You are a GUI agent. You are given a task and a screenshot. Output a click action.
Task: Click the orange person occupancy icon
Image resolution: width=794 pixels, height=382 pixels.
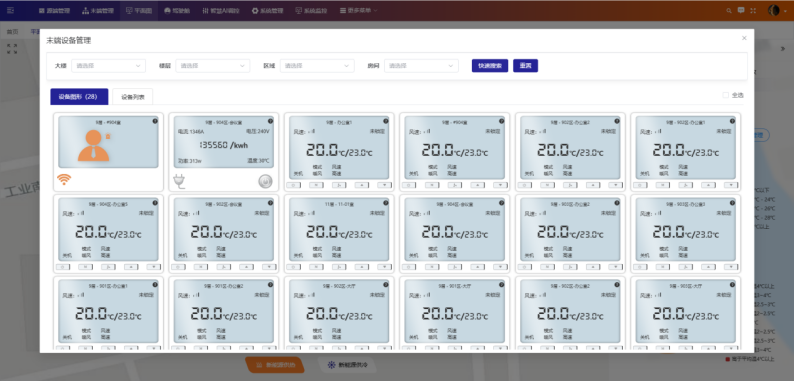pos(94,146)
